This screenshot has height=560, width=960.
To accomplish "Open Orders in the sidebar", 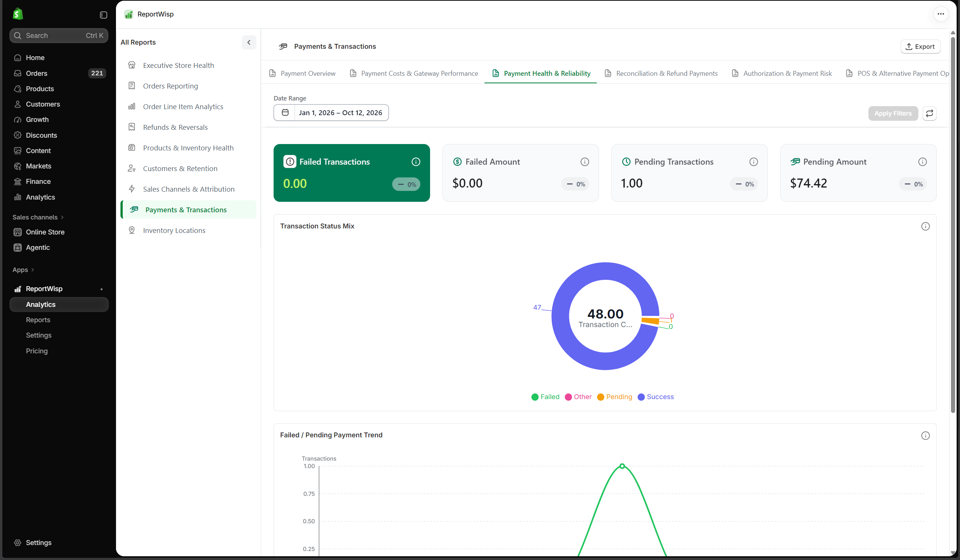I will (x=59, y=73).
